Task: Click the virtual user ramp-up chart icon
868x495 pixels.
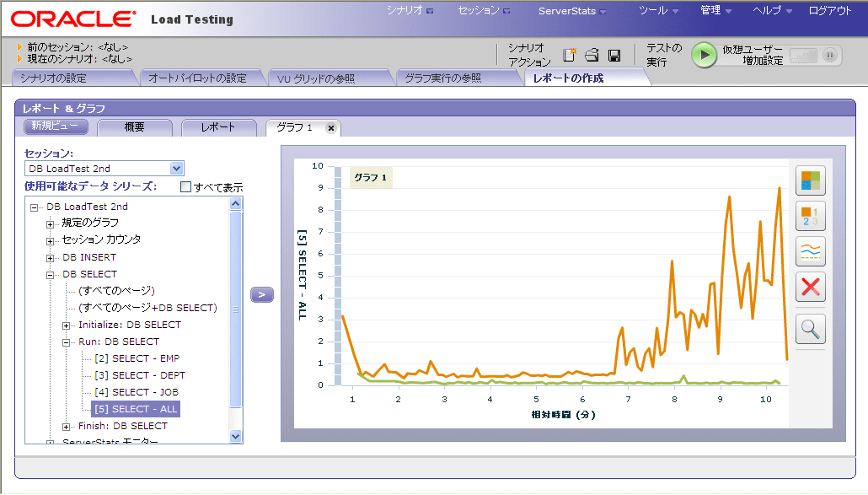Action: click(803, 56)
